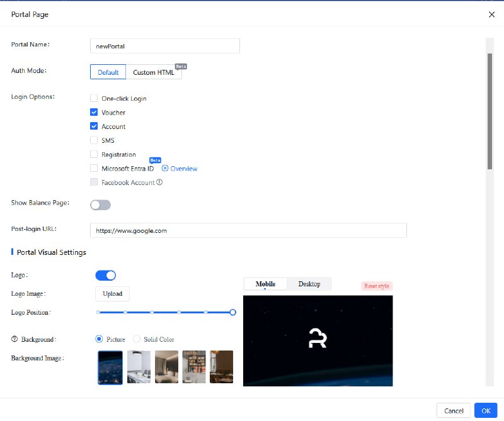The image size is (504, 421).
Task: Click the Background help question icon
Action: pos(14,339)
